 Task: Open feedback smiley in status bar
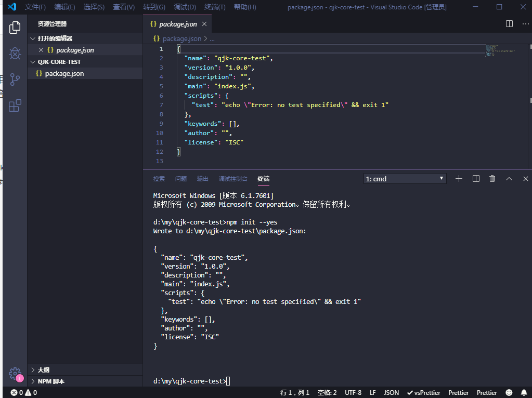click(509, 393)
